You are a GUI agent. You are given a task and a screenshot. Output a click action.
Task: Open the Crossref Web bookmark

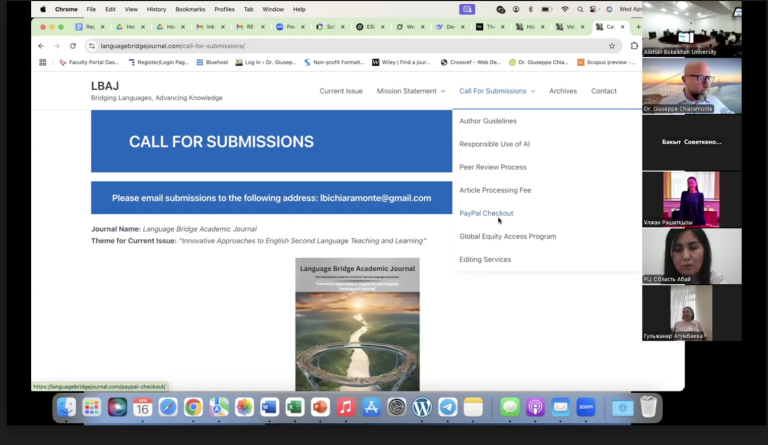point(471,62)
